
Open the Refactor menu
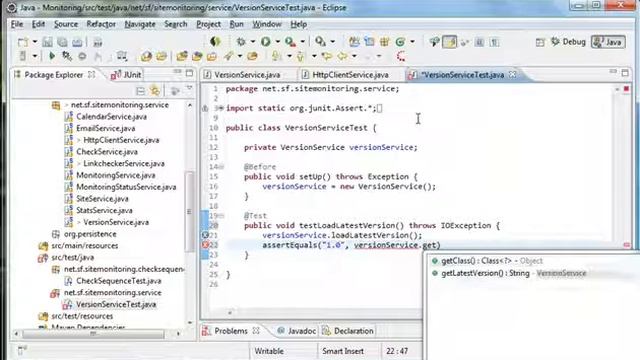[x=101, y=24]
